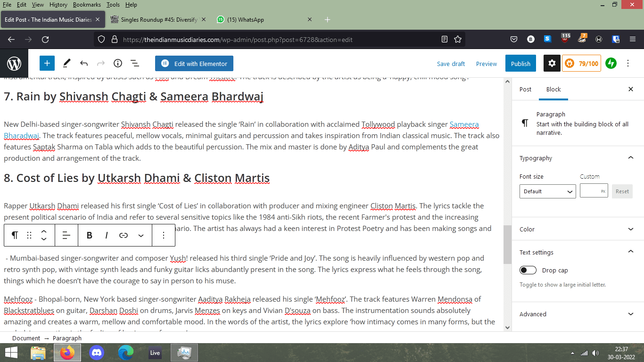Click the blue block inserter plus button
644x362 pixels.
(47, 63)
